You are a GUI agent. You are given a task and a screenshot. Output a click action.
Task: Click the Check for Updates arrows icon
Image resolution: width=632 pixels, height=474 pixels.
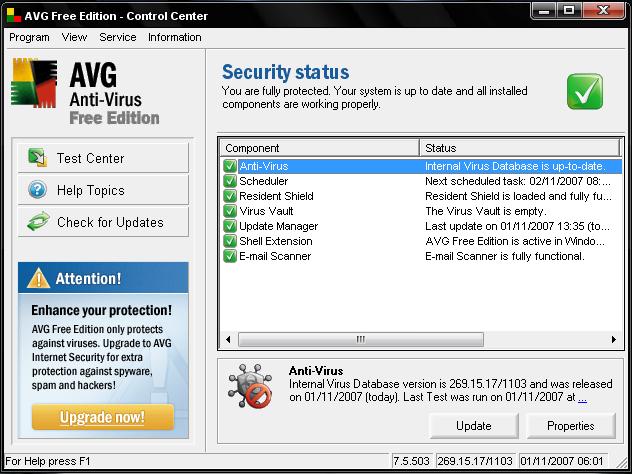[38, 221]
